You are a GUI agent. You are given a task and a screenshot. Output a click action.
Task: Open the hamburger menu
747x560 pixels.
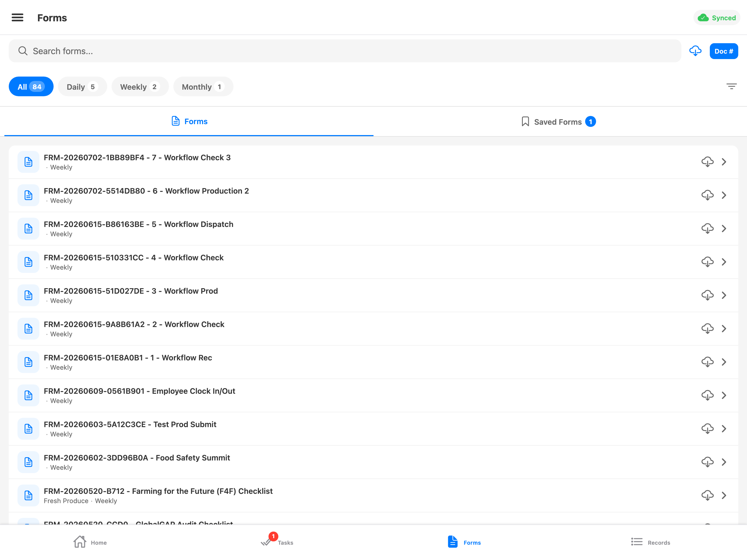coord(17,17)
